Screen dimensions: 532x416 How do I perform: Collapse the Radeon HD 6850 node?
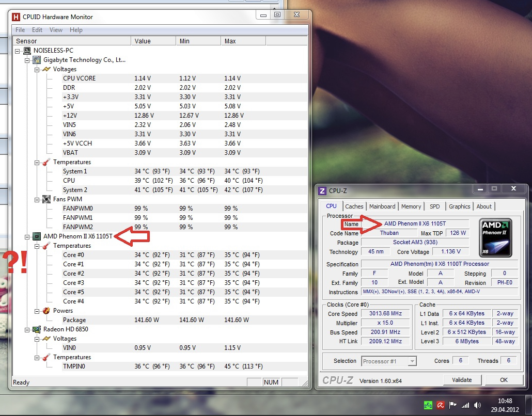pyautogui.click(x=27, y=329)
